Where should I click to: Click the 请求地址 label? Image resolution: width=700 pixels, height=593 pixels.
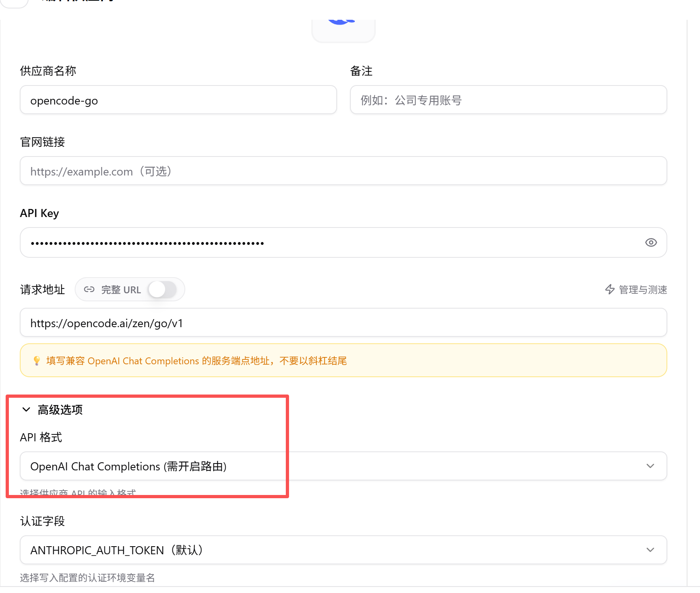[x=42, y=290]
